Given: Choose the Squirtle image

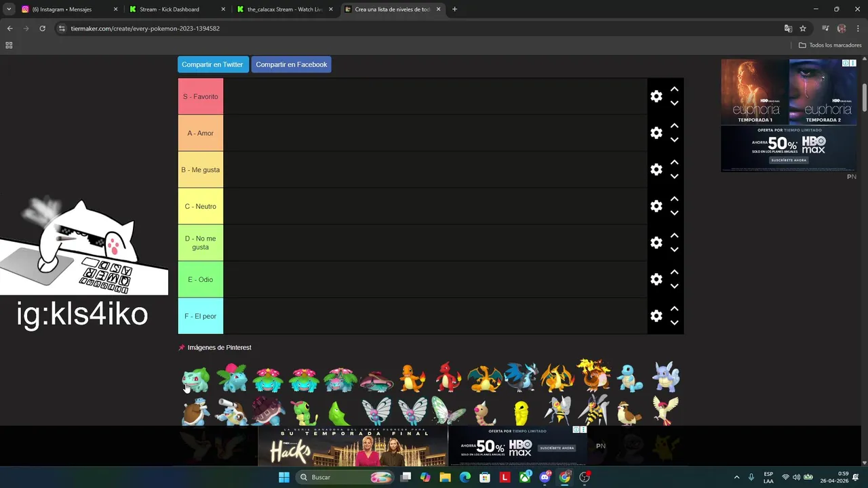Looking at the screenshot, I should [x=629, y=378].
